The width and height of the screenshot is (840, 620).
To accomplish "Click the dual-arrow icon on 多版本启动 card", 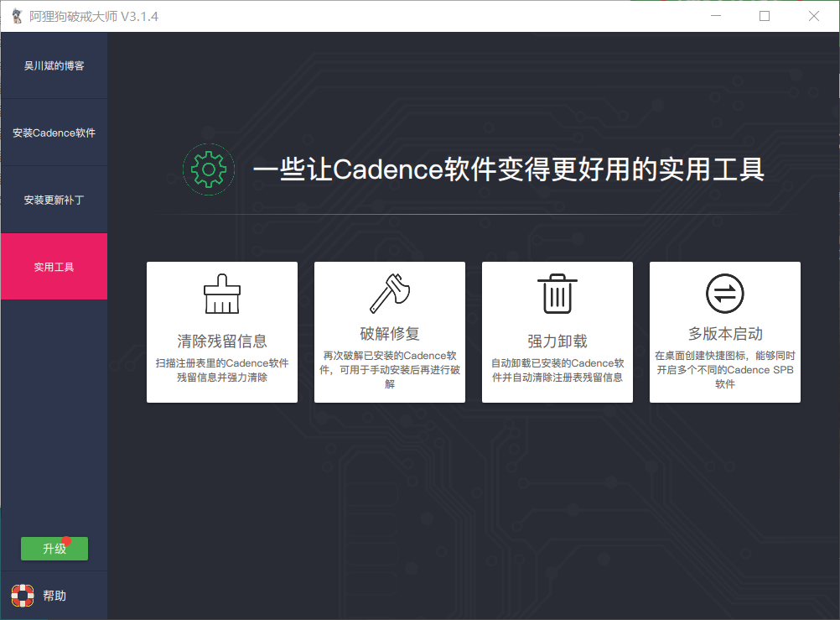I will 724,294.
